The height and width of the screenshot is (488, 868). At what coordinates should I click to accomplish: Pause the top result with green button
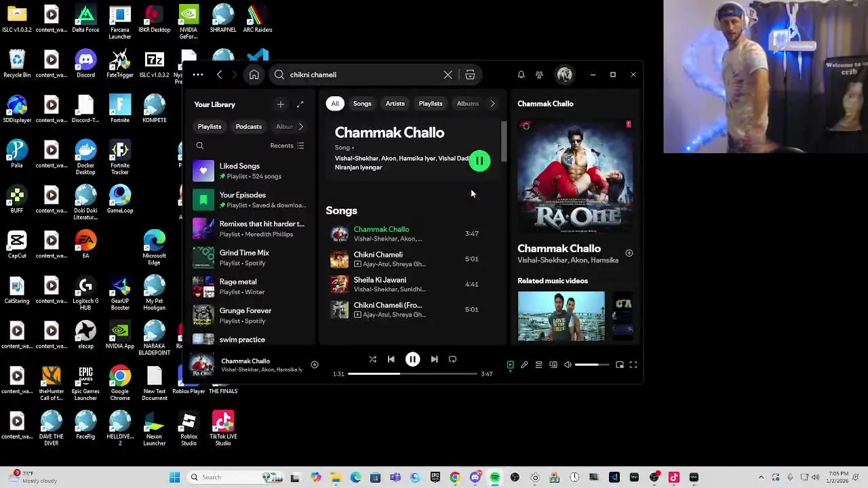[x=479, y=161]
